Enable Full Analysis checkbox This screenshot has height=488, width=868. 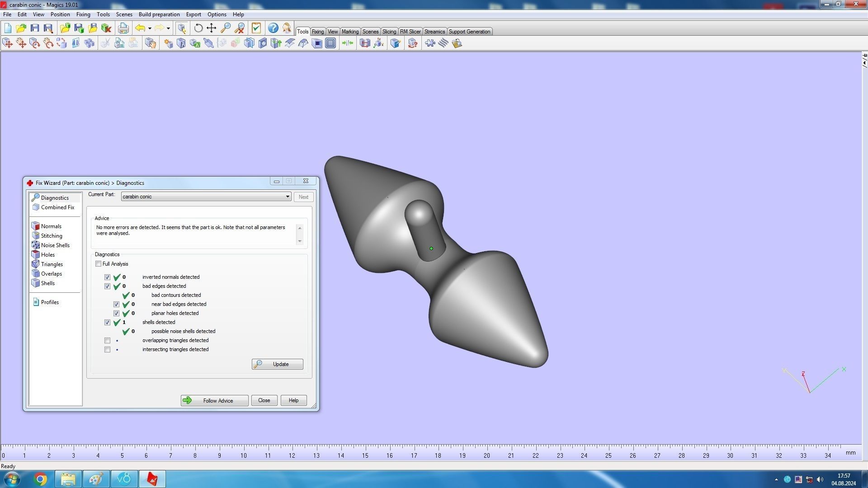(x=98, y=264)
